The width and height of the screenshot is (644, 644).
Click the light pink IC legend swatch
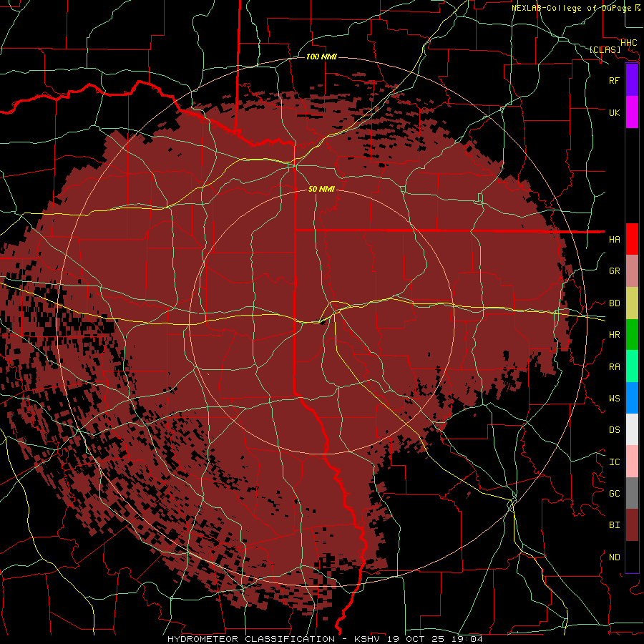point(632,462)
